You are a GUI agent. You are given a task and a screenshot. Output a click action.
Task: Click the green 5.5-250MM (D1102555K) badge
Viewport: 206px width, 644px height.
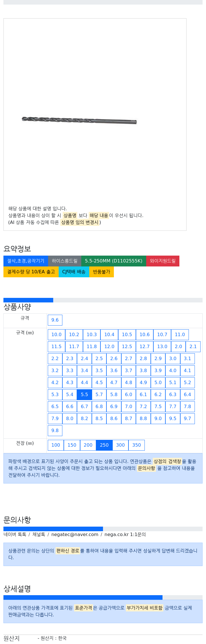114,261
